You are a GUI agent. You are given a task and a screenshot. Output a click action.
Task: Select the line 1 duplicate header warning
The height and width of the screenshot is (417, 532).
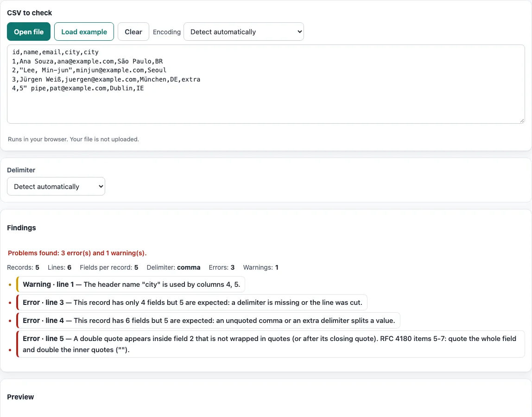tap(131, 284)
